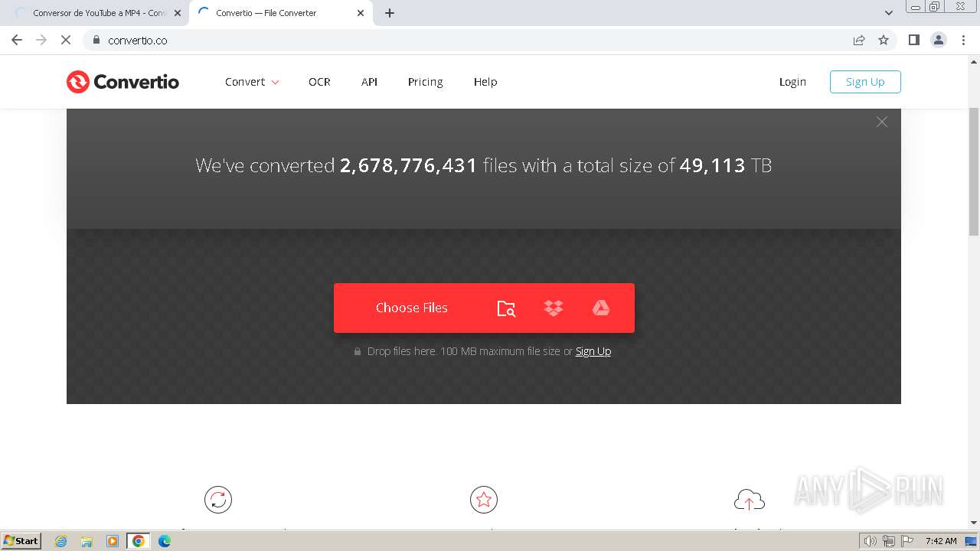980x551 pixels.
Task: Open the OCR page
Action: (x=319, y=82)
